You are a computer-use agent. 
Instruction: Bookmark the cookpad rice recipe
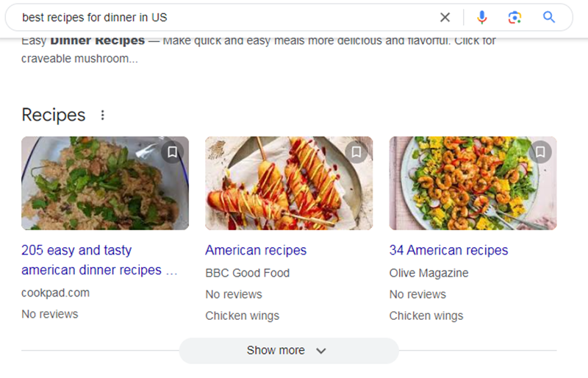pyautogui.click(x=172, y=152)
